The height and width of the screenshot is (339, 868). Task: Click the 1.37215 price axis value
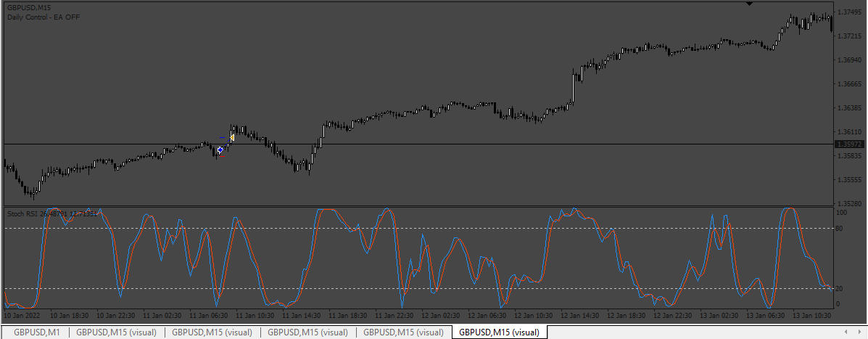851,36
